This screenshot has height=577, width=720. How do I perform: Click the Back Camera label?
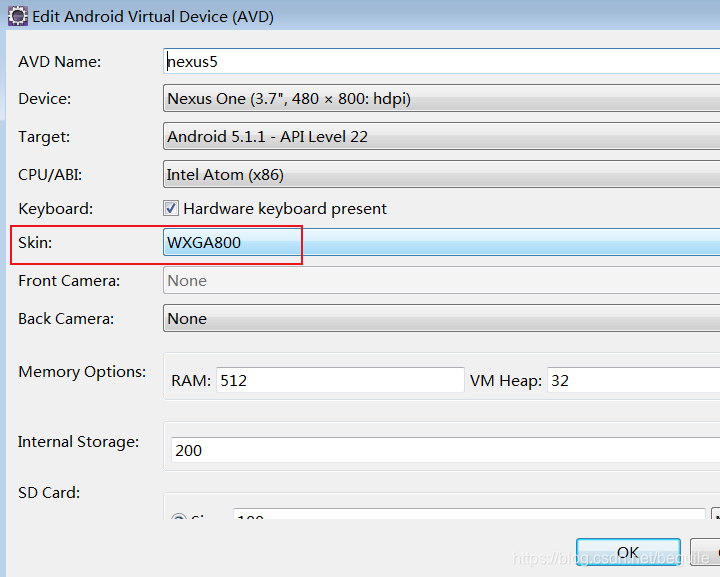pos(66,319)
